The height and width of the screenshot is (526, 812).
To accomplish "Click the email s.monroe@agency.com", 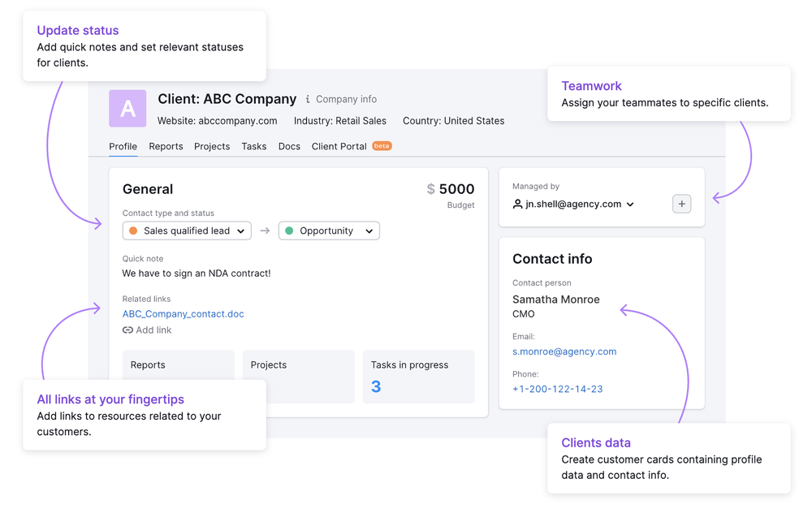I will click(564, 351).
